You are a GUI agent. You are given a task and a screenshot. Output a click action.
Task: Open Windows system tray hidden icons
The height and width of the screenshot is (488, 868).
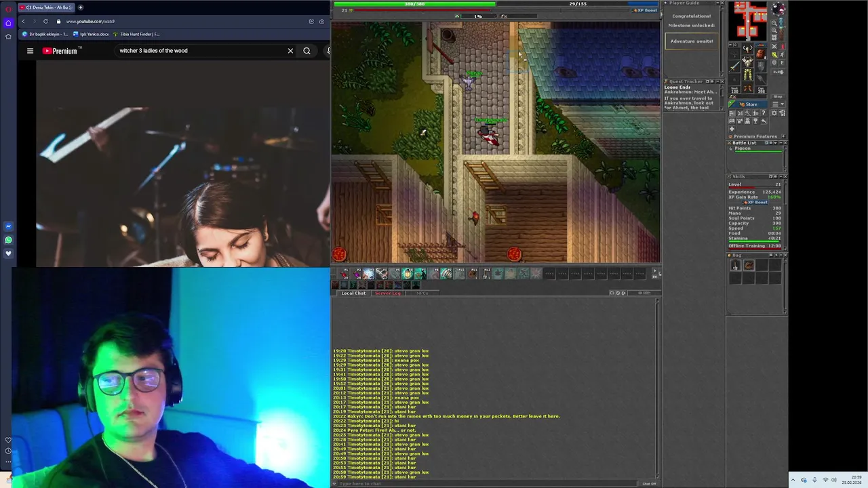click(x=793, y=480)
